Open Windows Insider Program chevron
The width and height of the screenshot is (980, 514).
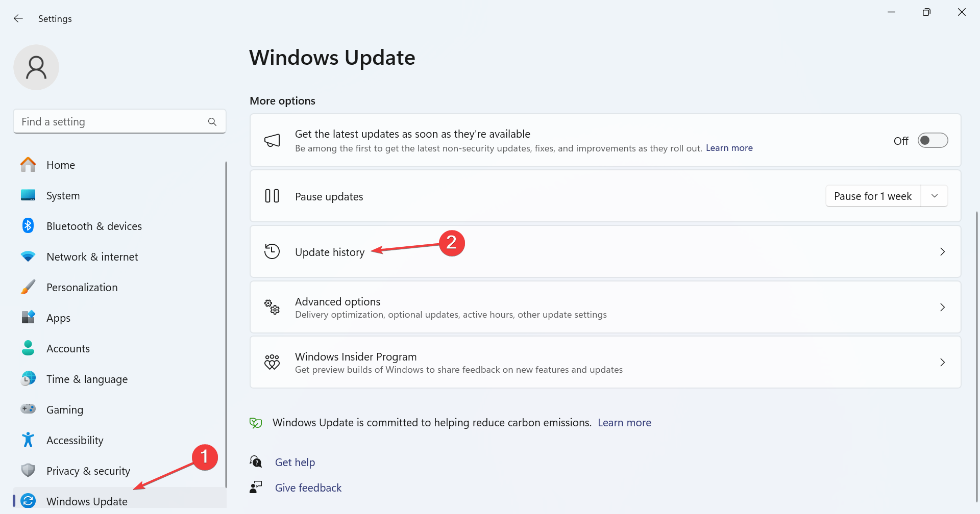click(942, 362)
